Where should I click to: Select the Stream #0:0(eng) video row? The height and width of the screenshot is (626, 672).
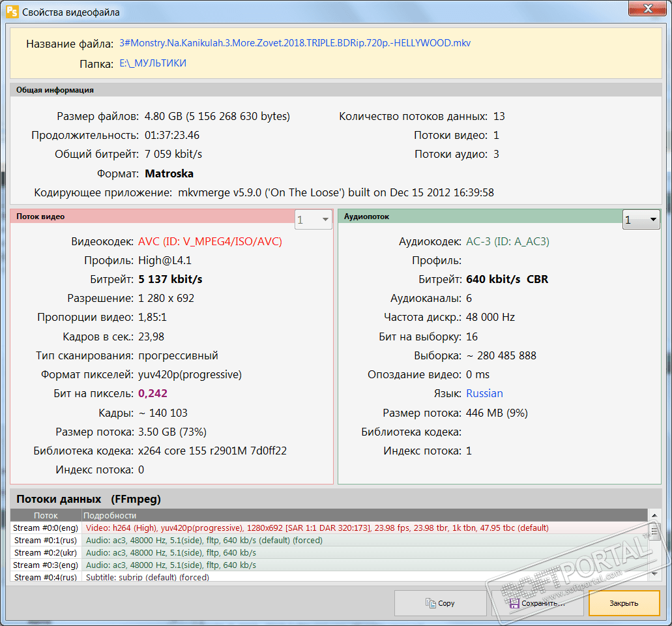tap(329, 528)
